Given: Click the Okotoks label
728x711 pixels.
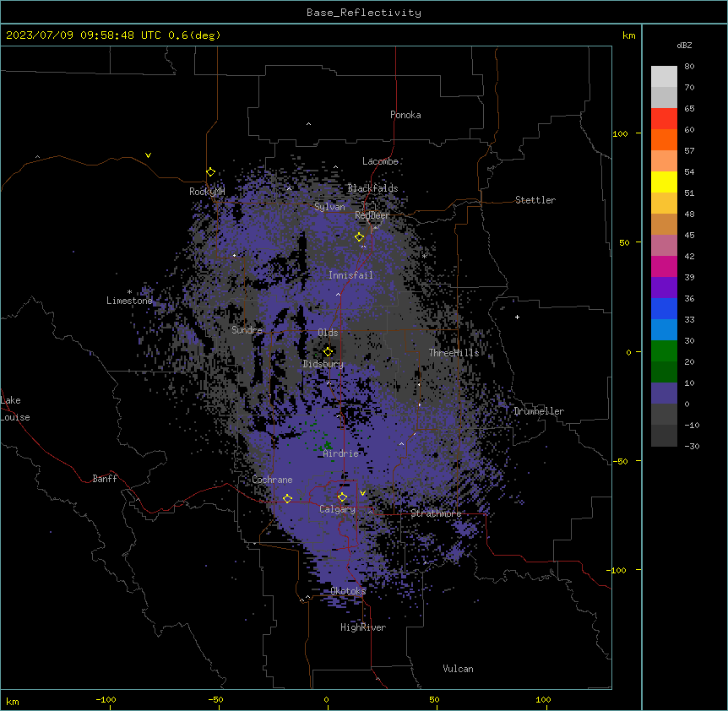Looking at the screenshot, I should click(348, 591).
